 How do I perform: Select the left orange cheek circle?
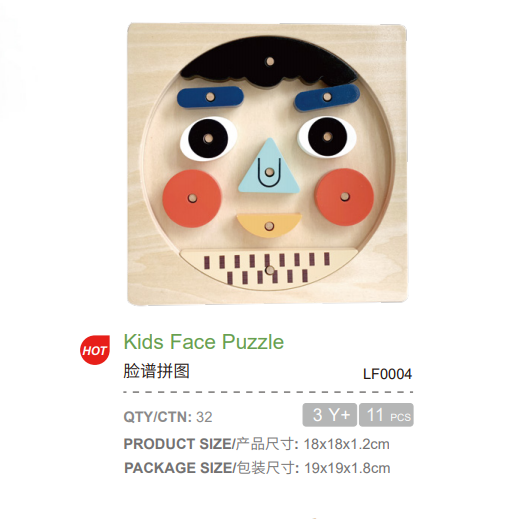pos(192,198)
